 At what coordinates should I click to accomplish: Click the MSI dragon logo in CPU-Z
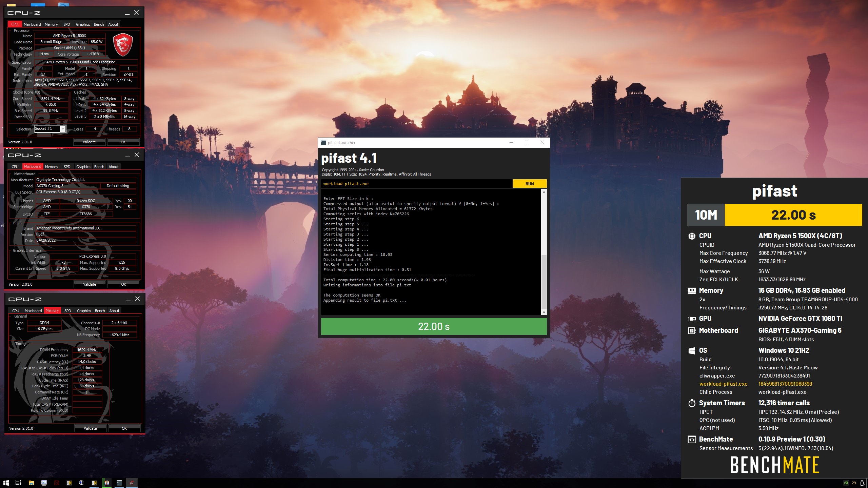click(x=123, y=44)
